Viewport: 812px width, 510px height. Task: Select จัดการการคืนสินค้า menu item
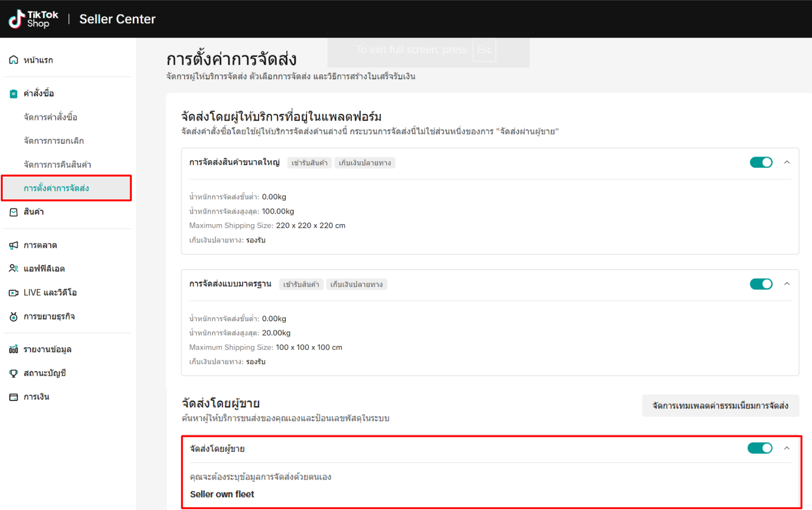tap(57, 165)
